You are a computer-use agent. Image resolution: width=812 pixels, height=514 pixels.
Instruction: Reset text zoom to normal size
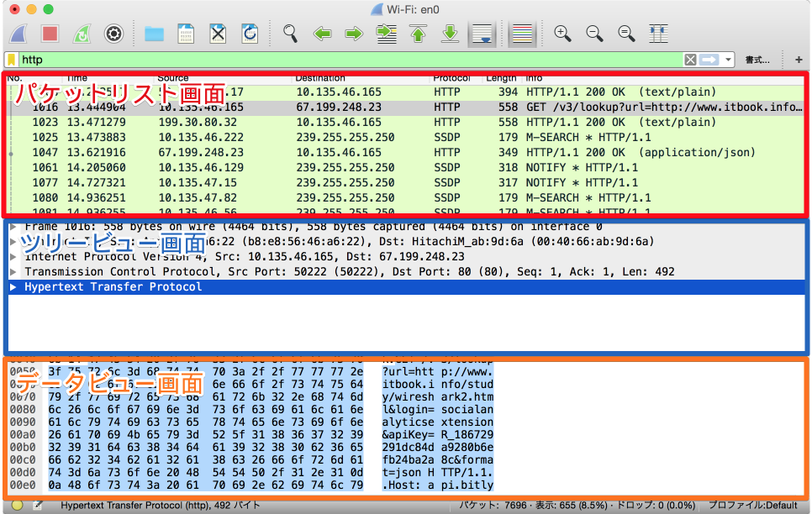626,34
